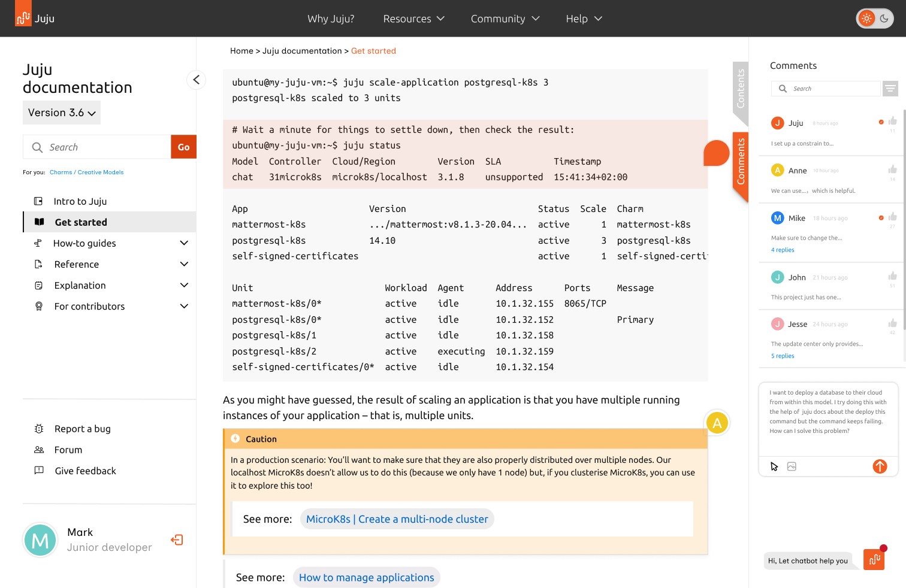906x588 pixels.
Task: Open the Resources menu
Action: tap(413, 19)
